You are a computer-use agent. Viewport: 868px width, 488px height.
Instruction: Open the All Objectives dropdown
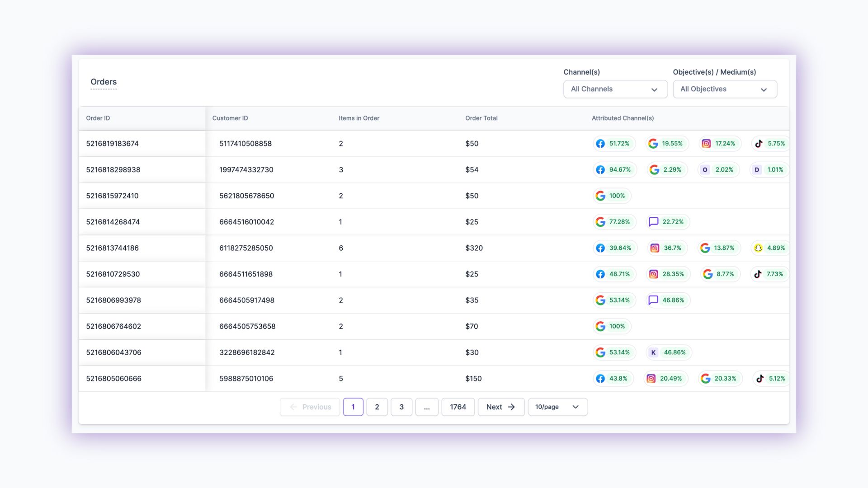724,89
